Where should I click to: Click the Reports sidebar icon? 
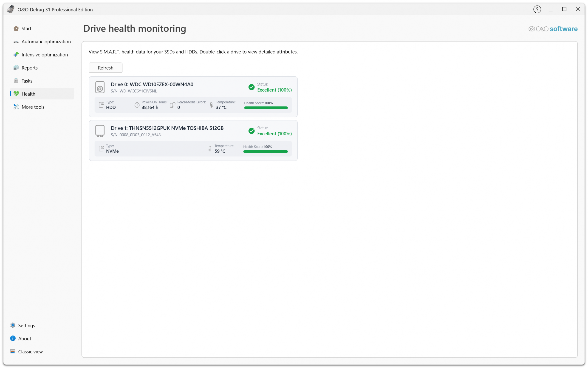[x=16, y=68]
